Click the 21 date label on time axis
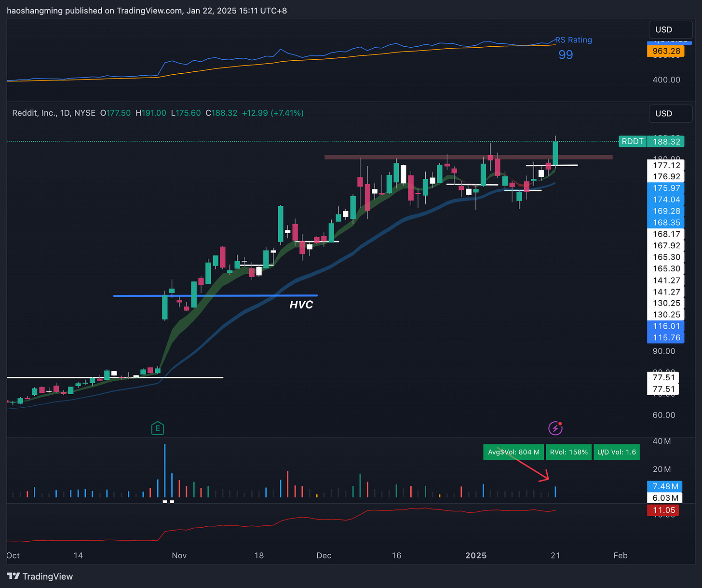The height and width of the screenshot is (588, 702). [555, 556]
